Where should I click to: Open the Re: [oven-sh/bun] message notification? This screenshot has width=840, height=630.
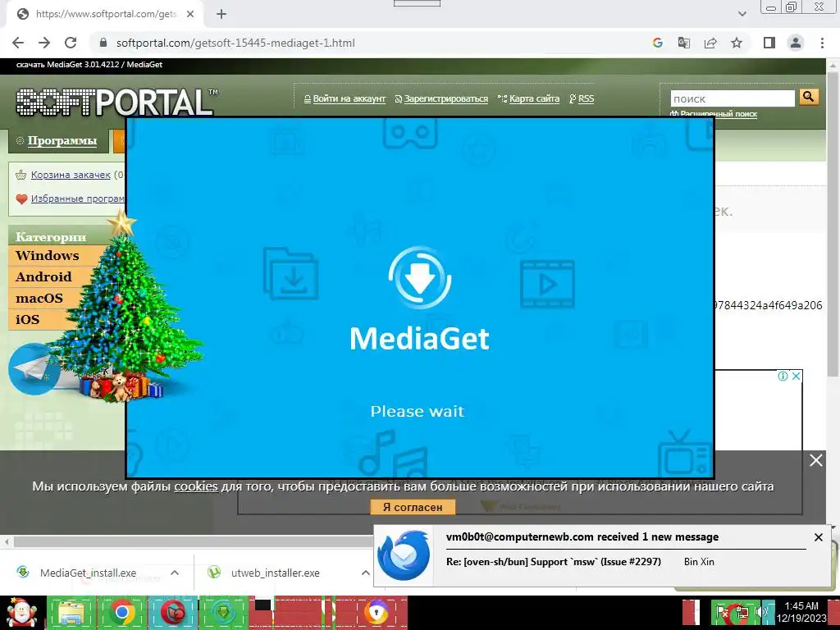pyautogui.click(x=554, y=561)
